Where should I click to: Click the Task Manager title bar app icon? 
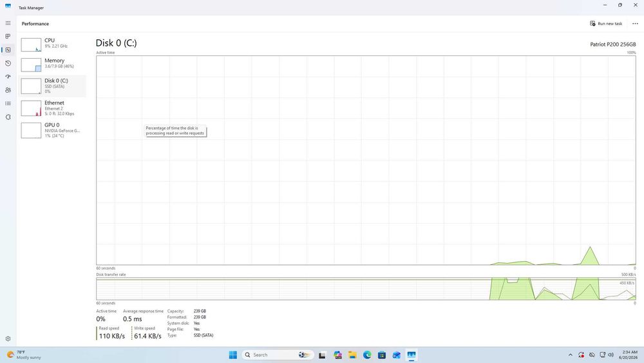pyautogui.click(x=8, y=6)
